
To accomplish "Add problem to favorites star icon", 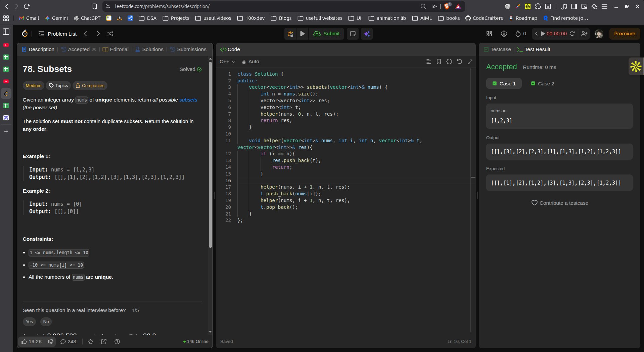I will click(x=90, y=342).
